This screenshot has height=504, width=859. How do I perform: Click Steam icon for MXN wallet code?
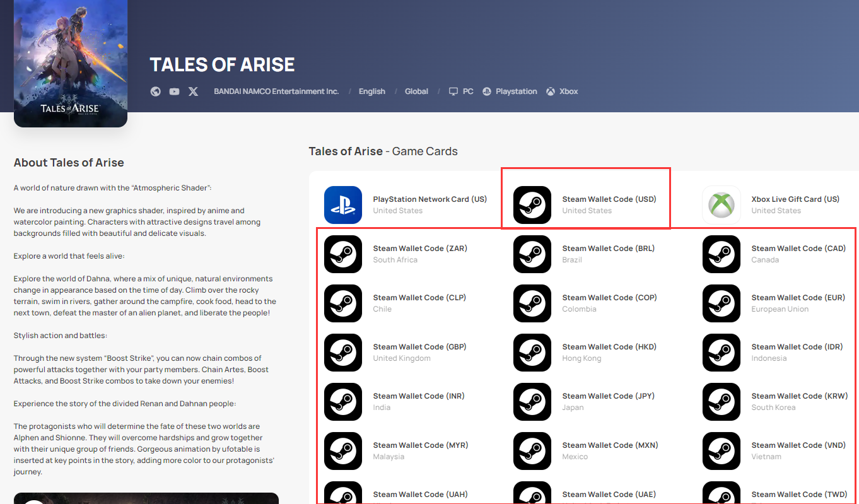(532, 451)
